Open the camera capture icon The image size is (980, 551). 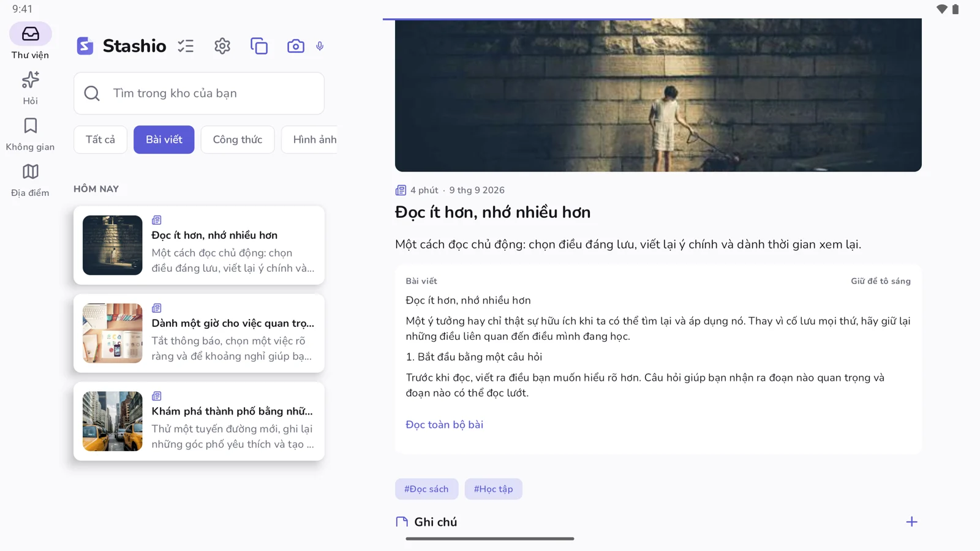[296, 46]
